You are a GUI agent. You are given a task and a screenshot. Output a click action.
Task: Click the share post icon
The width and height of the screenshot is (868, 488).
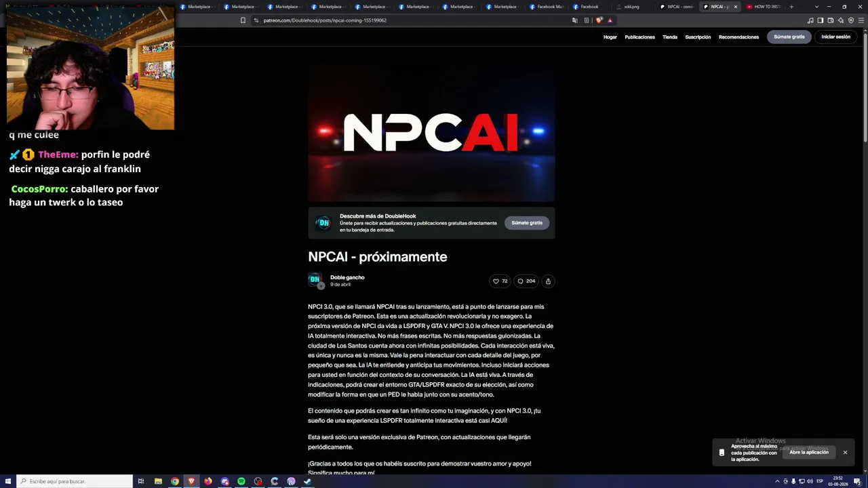point(548,281)
